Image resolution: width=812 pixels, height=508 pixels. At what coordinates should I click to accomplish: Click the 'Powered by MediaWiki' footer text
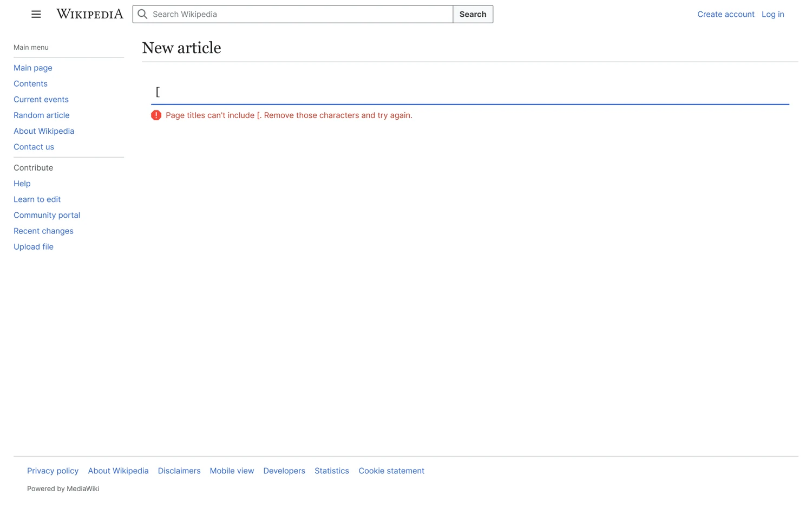pyautogui.click(x=63, y=489)
